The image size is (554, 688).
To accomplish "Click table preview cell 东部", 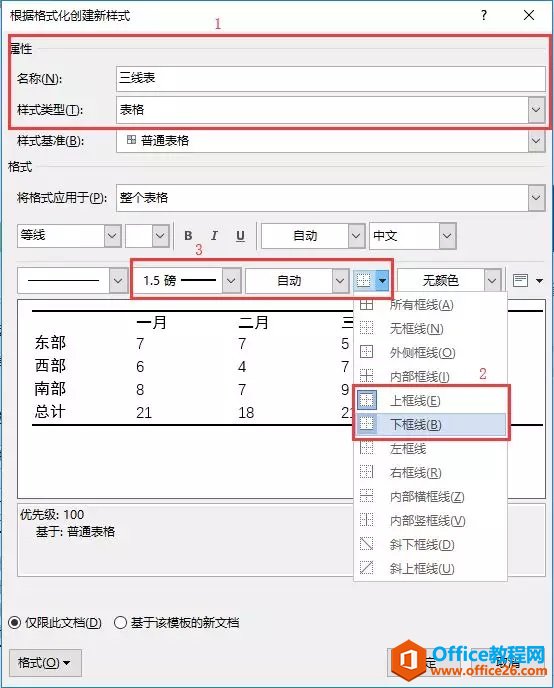I will pos(50,343).
